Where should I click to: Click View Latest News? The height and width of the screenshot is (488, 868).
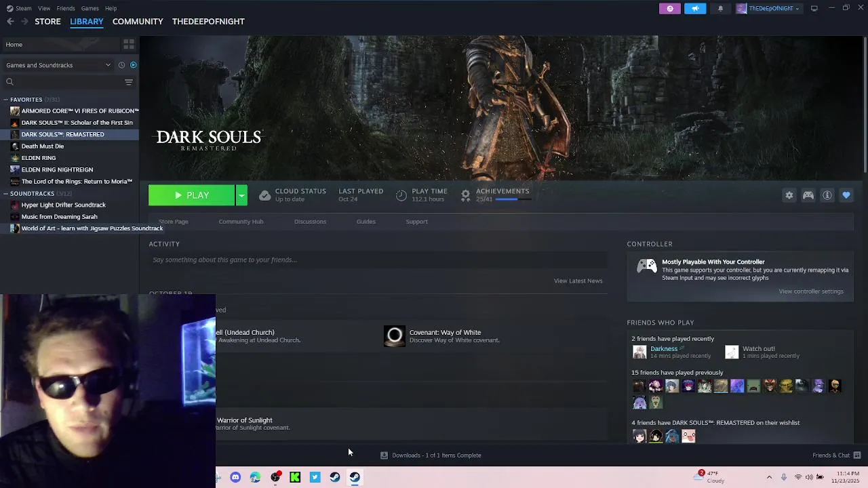578,281
